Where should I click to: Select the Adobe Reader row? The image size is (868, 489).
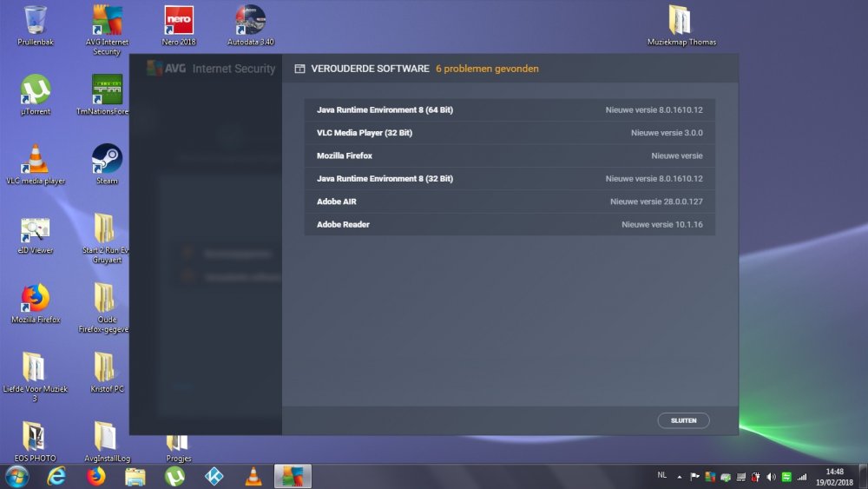click(x=510, y=224)
